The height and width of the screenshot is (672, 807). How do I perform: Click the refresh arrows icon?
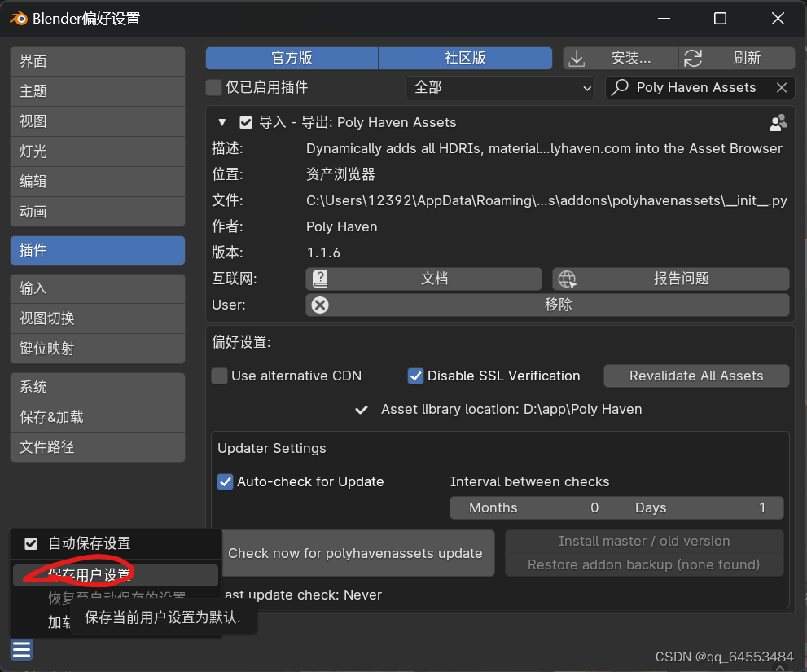click(693, 58)
